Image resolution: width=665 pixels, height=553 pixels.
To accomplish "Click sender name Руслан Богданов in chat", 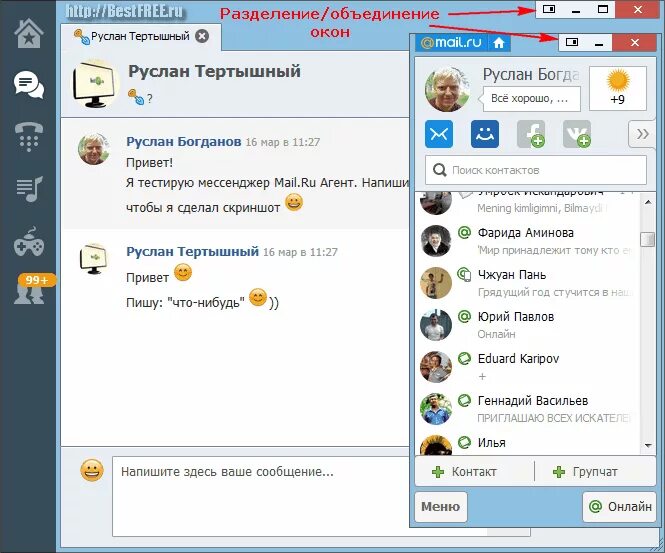I will coord(184,142).
